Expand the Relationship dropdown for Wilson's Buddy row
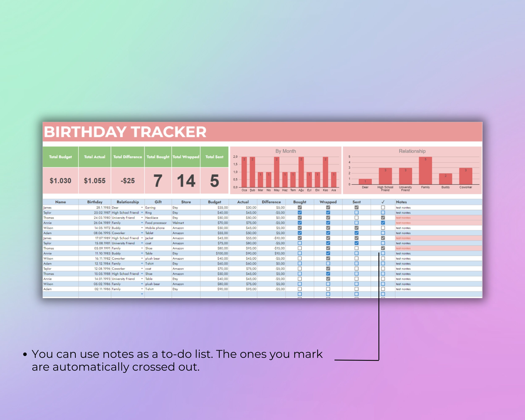525x420 pixels. pos(142,228)
